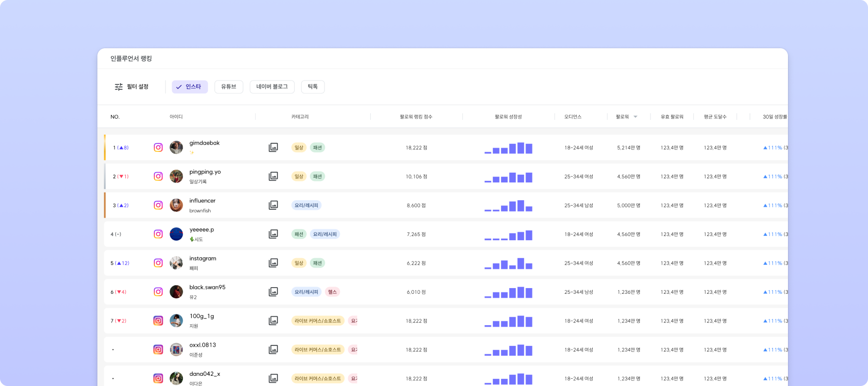Image resolution: width=868 pixels, height=386 pixels.
Task: Click the 팔로워 랭킹 점수 column header
Action: coord(416,117)
